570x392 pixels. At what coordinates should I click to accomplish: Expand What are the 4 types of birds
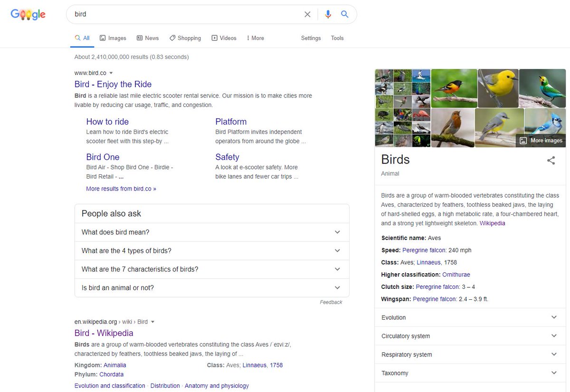click(212, 251)
